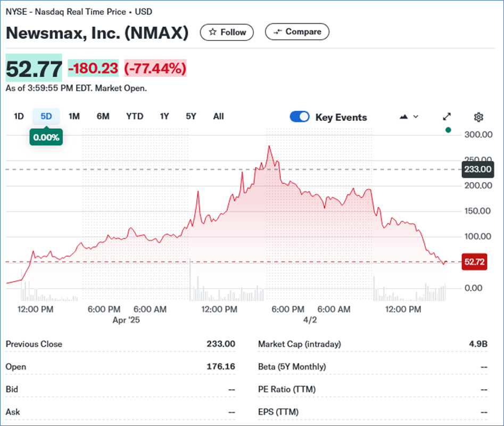Select the 5D chart range

click(46, 117)
